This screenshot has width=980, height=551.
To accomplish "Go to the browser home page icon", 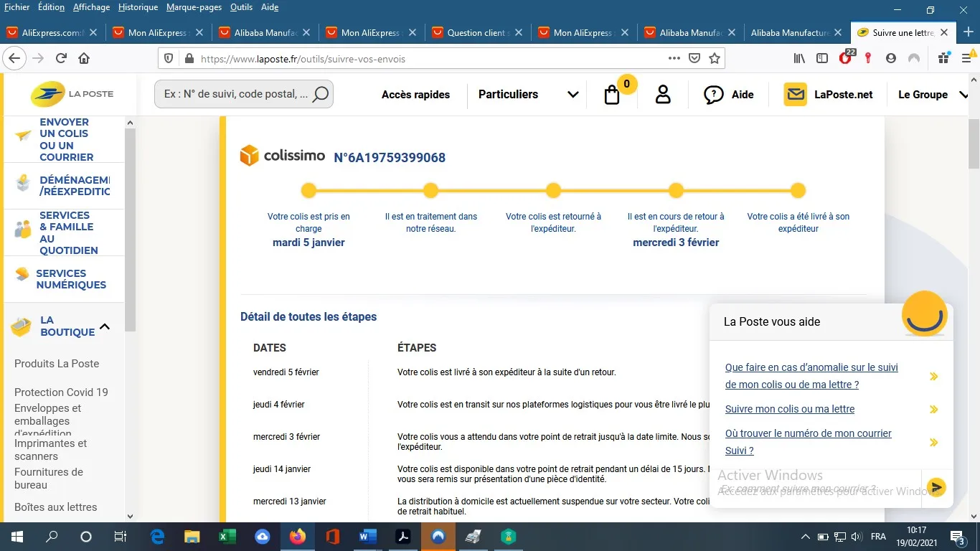I will (84, 58).
